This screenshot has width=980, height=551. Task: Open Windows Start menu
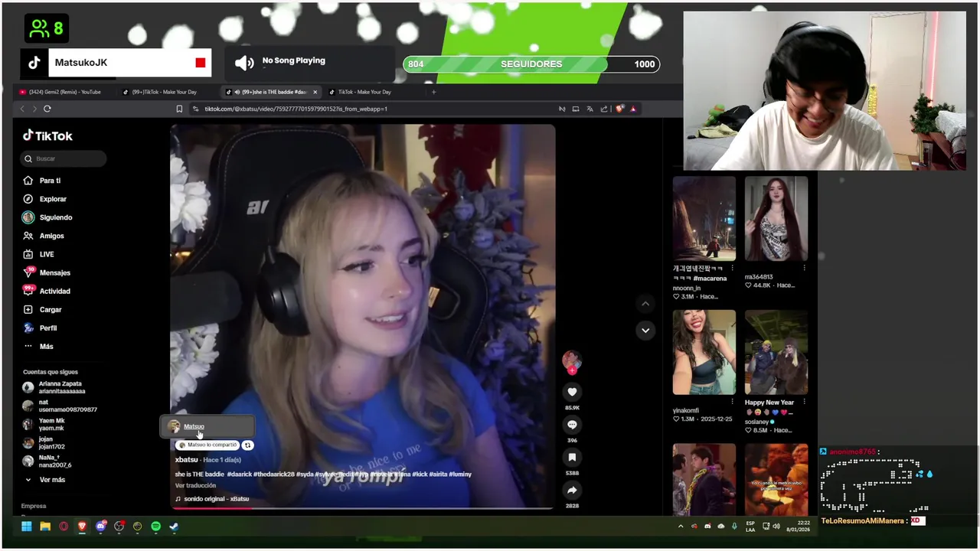coord(27,527)
